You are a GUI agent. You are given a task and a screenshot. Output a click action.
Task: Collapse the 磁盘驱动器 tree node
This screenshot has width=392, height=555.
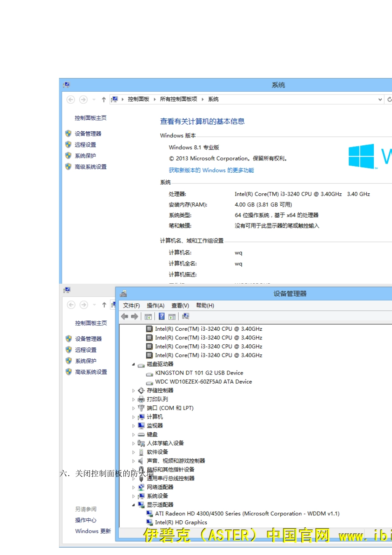click(x=133, y=365)
